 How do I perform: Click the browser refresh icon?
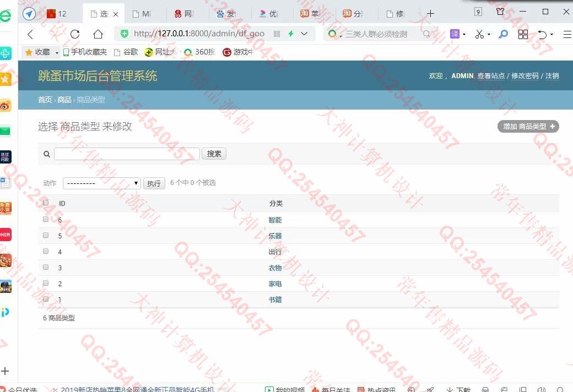(75, 34)
